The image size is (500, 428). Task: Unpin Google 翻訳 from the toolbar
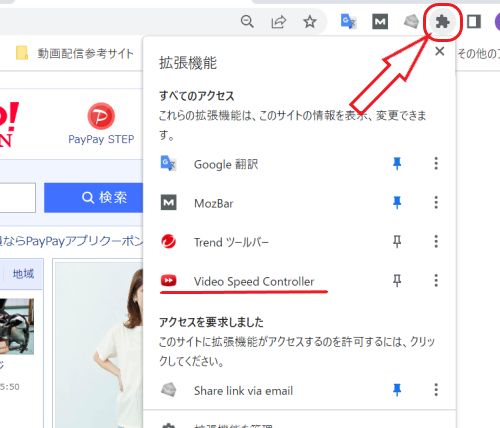[397, 164]
